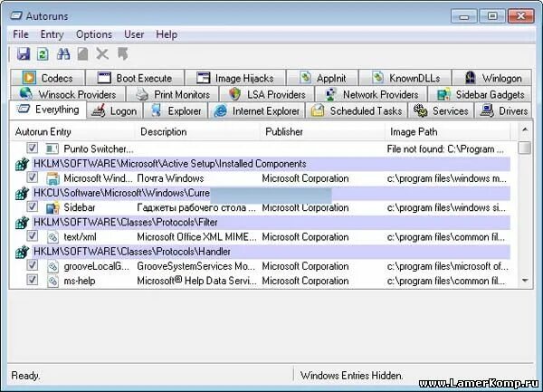Viewport: 543px width, 392px height.
Task: Click the Properties page toolbar icon
Action: click(82, 54)
